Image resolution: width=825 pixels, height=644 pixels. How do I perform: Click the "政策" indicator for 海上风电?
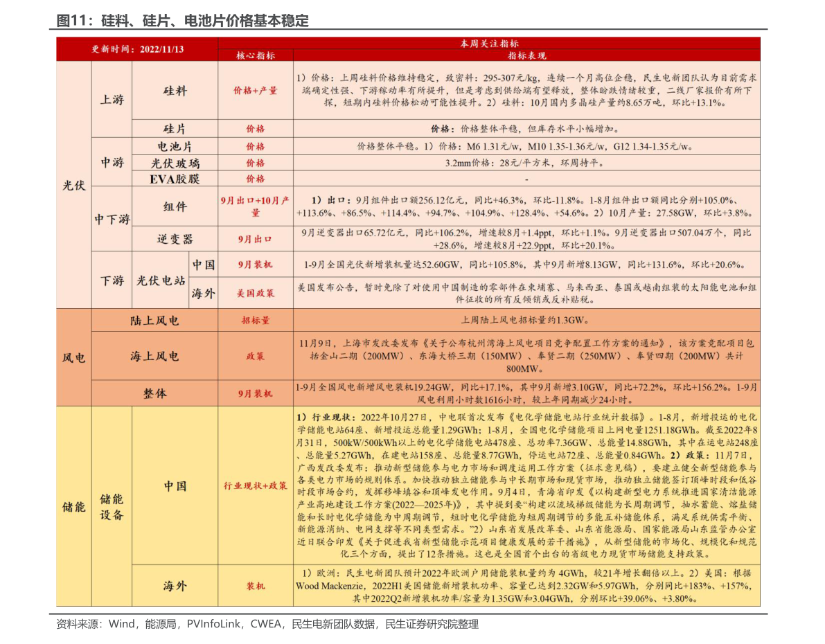click(x=255, y=356)
